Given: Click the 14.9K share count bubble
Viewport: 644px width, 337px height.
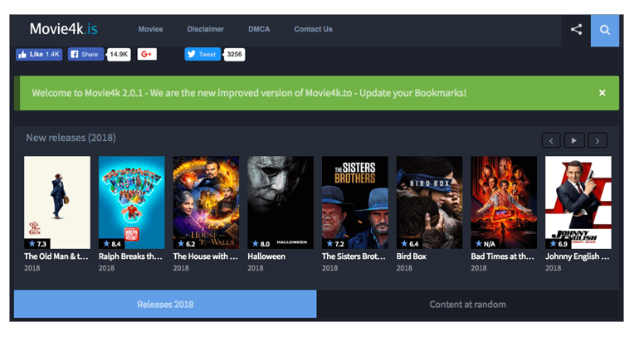Looking at the screenshot, I should (x=119, y=54).
